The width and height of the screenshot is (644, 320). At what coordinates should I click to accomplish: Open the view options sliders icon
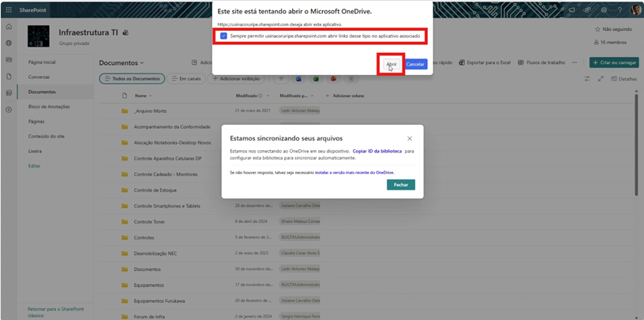[x=587, y=78]
